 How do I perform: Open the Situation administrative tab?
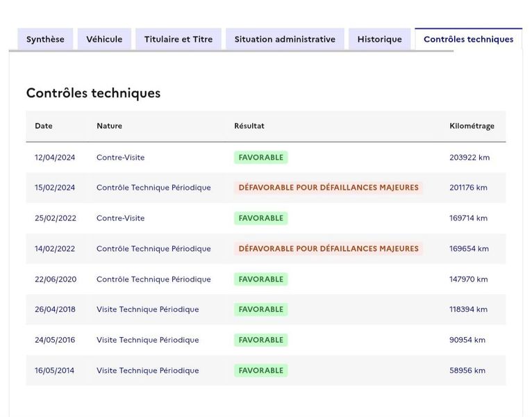point(285,40)
